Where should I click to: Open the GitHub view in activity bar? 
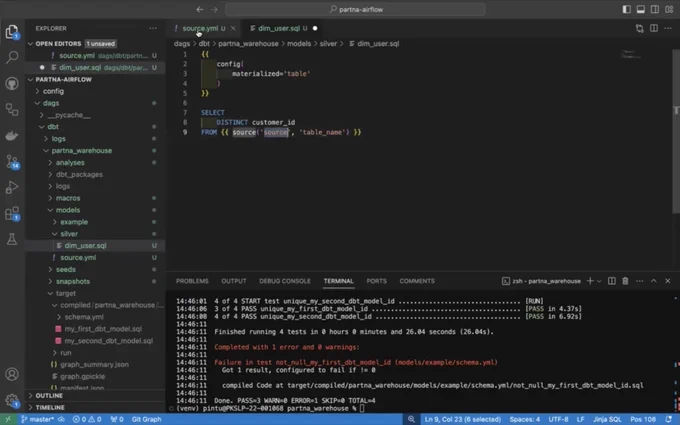point(12,83)
